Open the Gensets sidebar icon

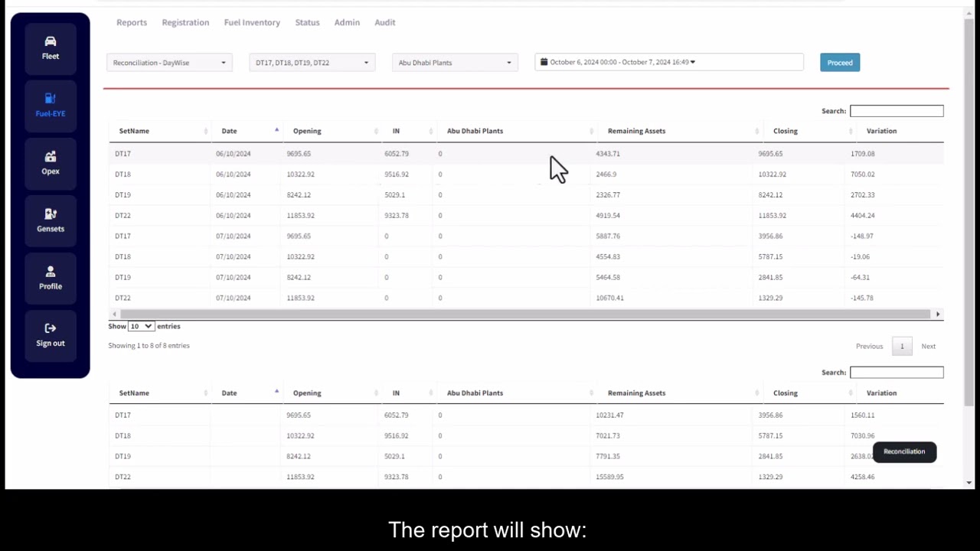click(x=51, y=214)
